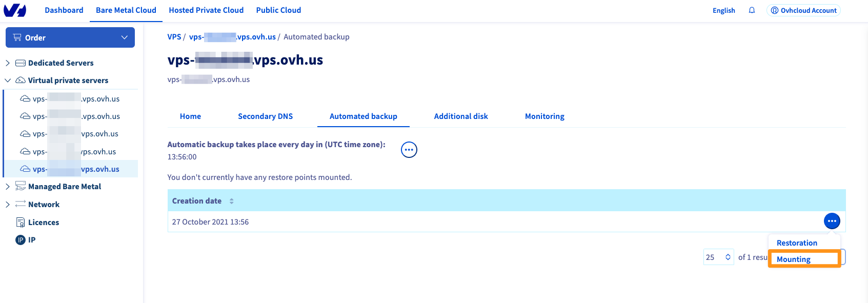The width and height of the screenshot is (868, 303).
Task: Open the Secondary DNS tab
Action: [265, 116]
